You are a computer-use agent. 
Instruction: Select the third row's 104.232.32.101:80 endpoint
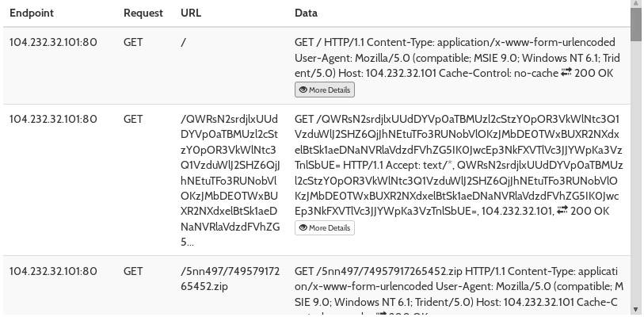coord(53,271)
